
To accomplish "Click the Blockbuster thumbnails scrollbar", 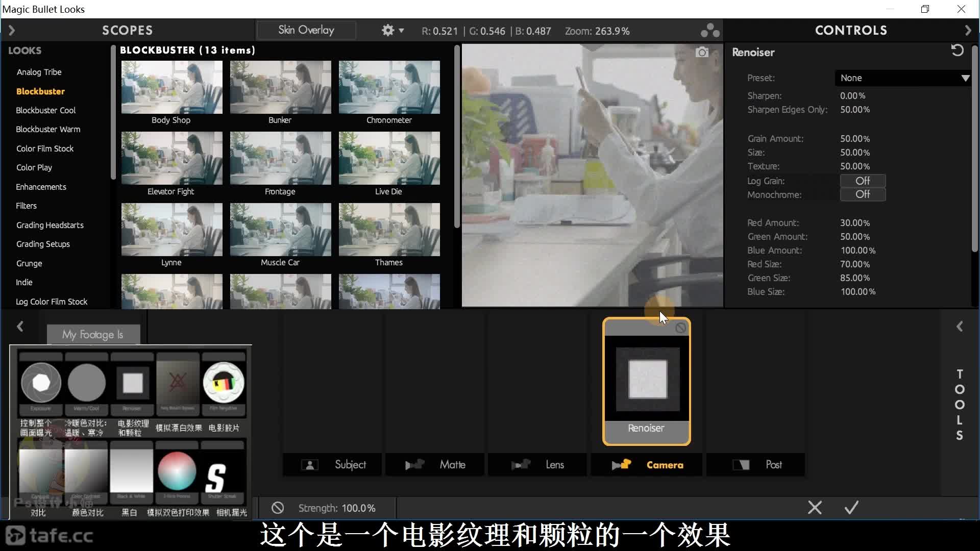I will [x=457, y=136].
